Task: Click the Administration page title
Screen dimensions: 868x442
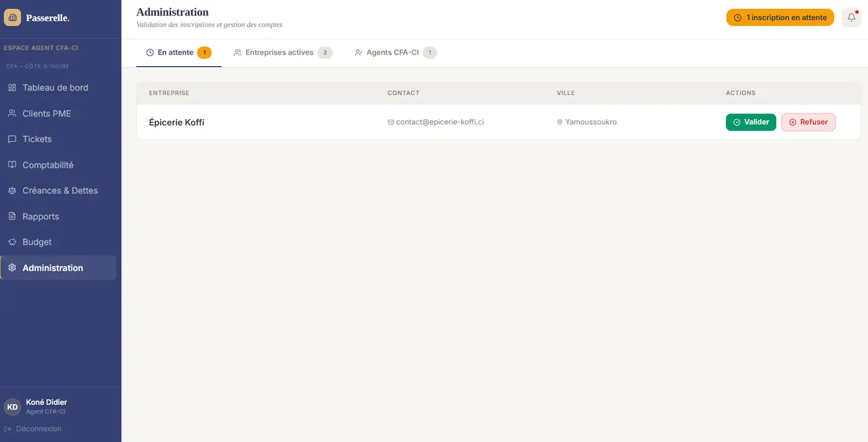Action: pos(172,12)
